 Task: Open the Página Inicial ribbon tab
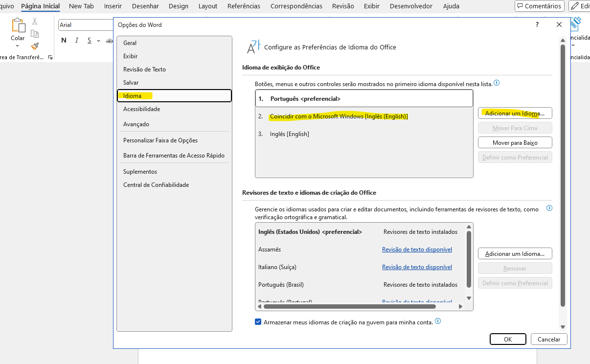[x=40, y=6]
